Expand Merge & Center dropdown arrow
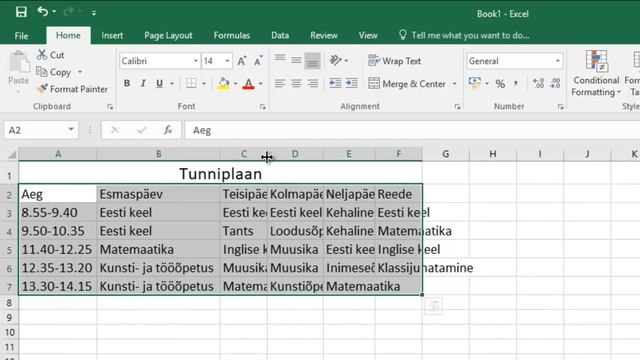 (454, 84)
